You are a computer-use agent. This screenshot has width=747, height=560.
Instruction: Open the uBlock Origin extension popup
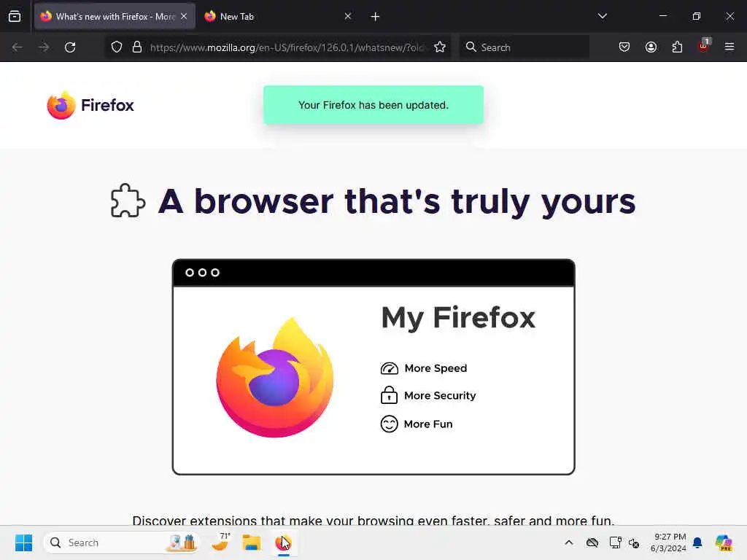(x=704, y=46)
